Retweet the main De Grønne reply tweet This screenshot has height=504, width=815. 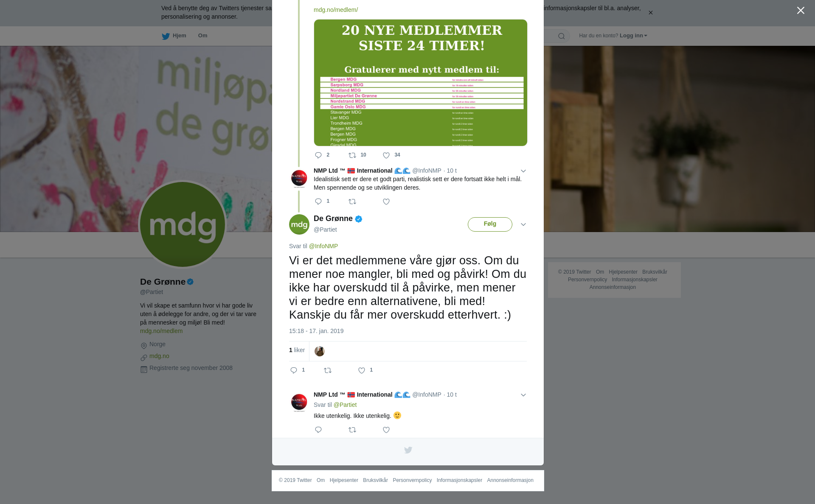(x=328, y=370)
